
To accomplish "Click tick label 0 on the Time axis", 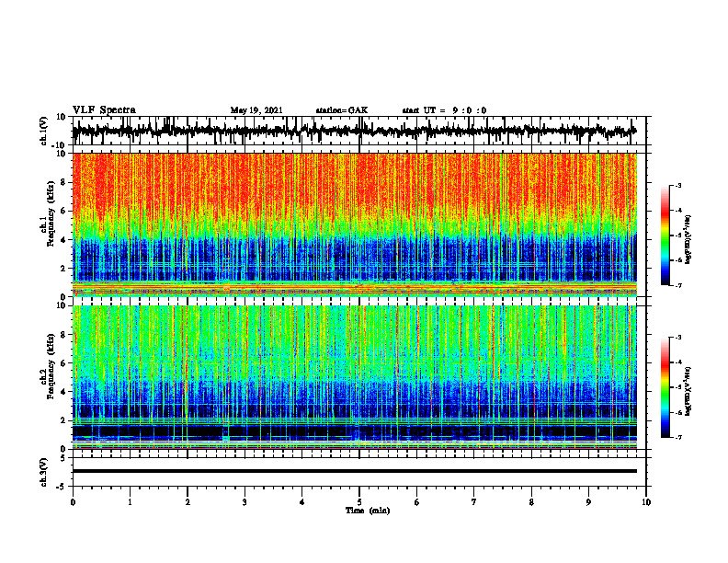I will pyautogui.click(x=73, y=502).
